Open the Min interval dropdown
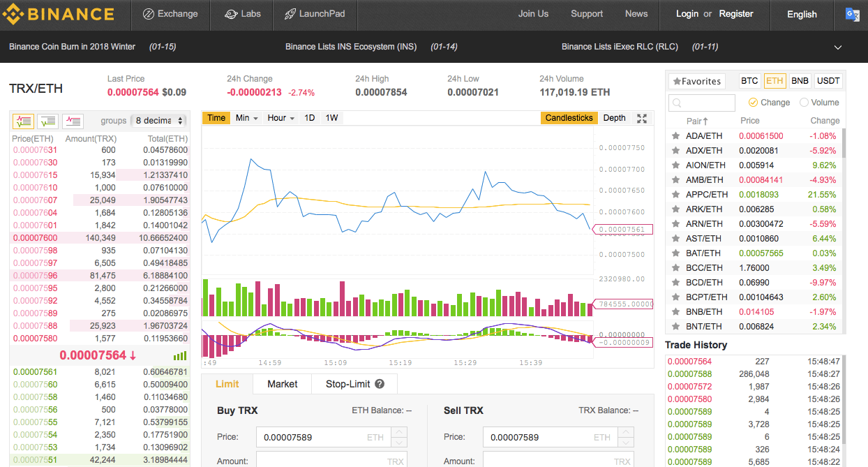Viewport: 868px width, 467px height. tap(247, 118)
